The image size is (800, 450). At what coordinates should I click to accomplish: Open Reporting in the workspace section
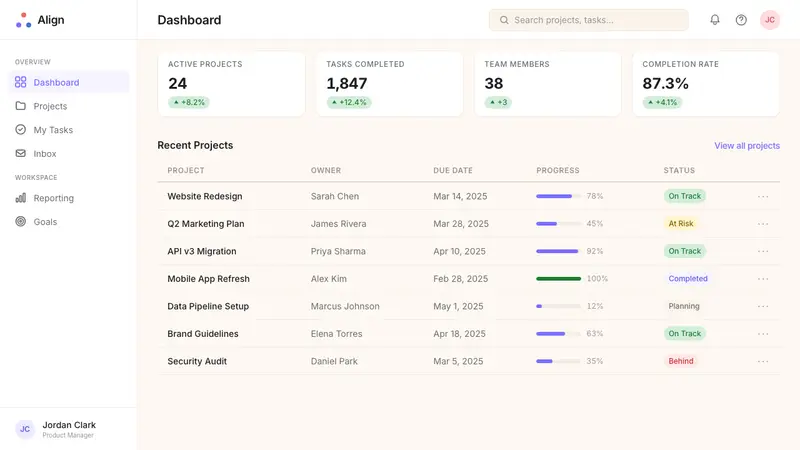69,198
